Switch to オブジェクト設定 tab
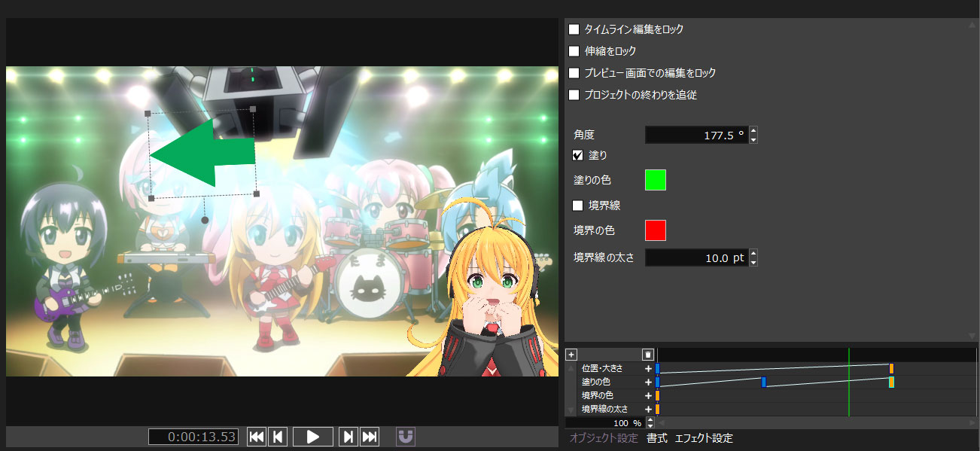The width and height of the screenshot is (980, 451). [604, 438]
